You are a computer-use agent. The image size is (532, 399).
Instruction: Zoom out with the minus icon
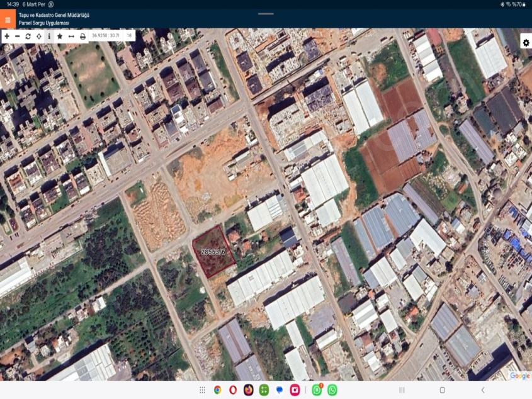[18, 37]
